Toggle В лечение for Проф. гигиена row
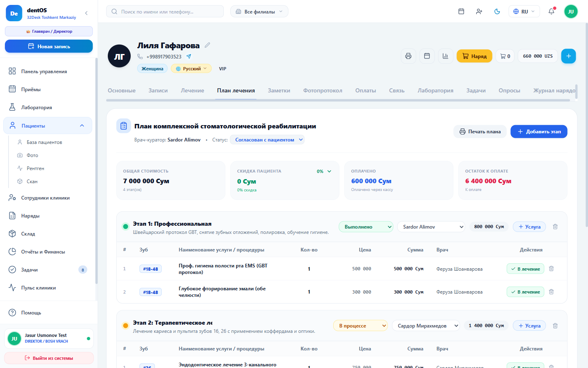This screenshot has width=588, height=368. click(526, 269)
